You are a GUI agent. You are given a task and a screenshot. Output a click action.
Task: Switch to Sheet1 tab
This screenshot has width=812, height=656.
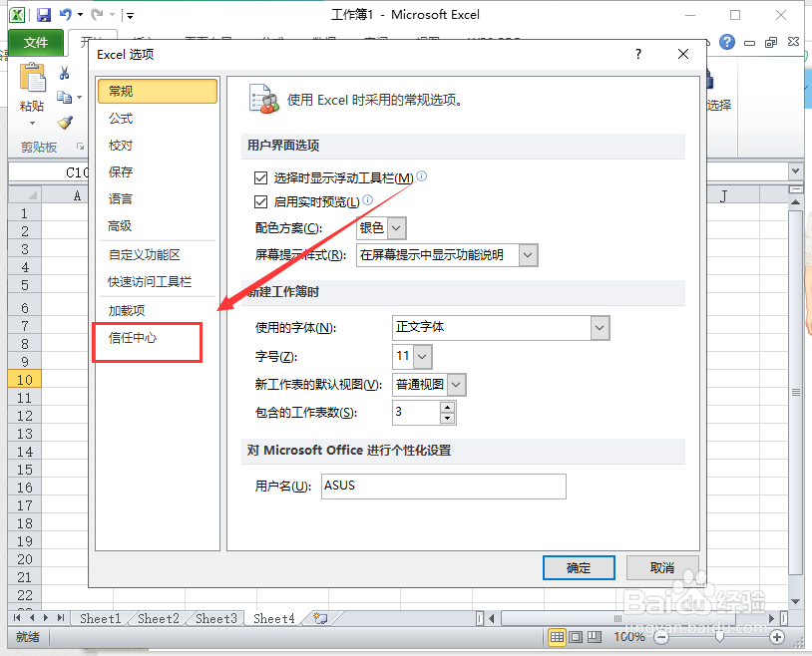(x=101, y=618)
